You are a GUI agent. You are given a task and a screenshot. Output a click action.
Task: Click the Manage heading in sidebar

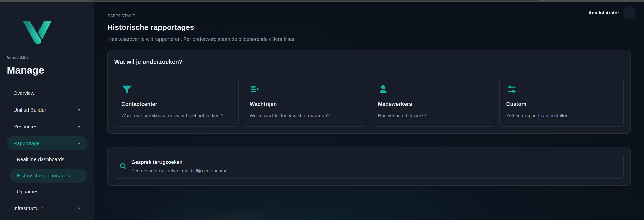coord(25,70)
